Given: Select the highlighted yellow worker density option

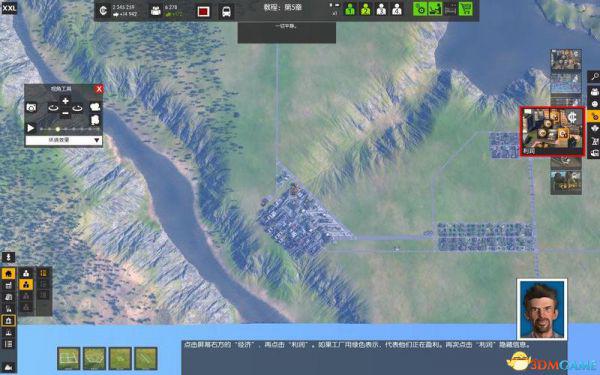Looking at the screenshot, I should [x=26, y=285].
